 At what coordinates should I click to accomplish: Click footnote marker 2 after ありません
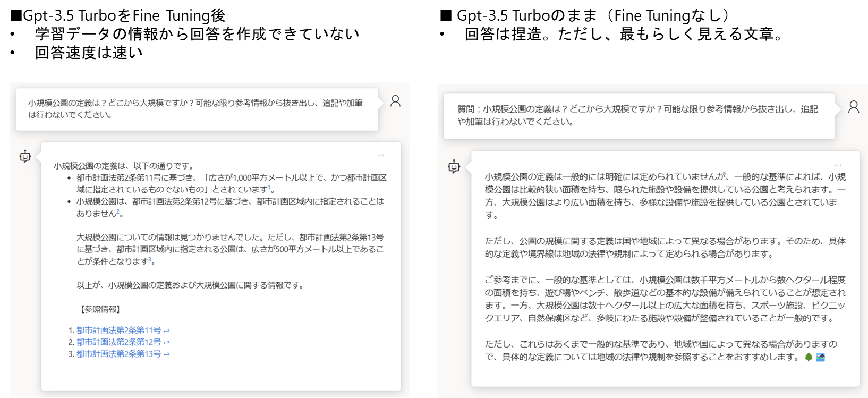pos(118,211)
